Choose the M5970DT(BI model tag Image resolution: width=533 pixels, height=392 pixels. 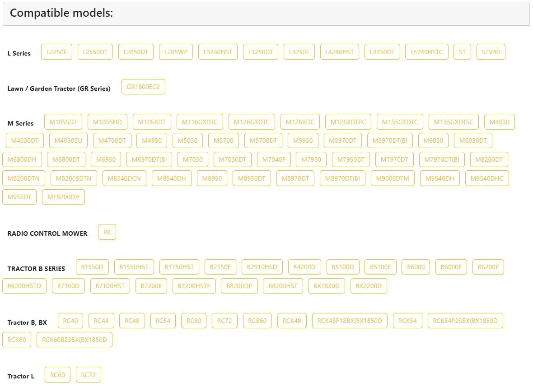pyautogui.click(x=390, y=140)
